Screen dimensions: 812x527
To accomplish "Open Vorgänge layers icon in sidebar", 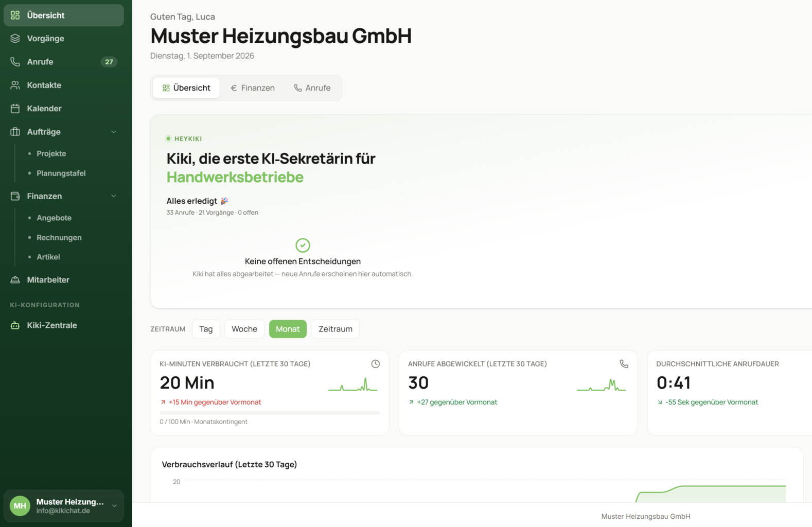I will pyautogui.click(x=15, y=39).
